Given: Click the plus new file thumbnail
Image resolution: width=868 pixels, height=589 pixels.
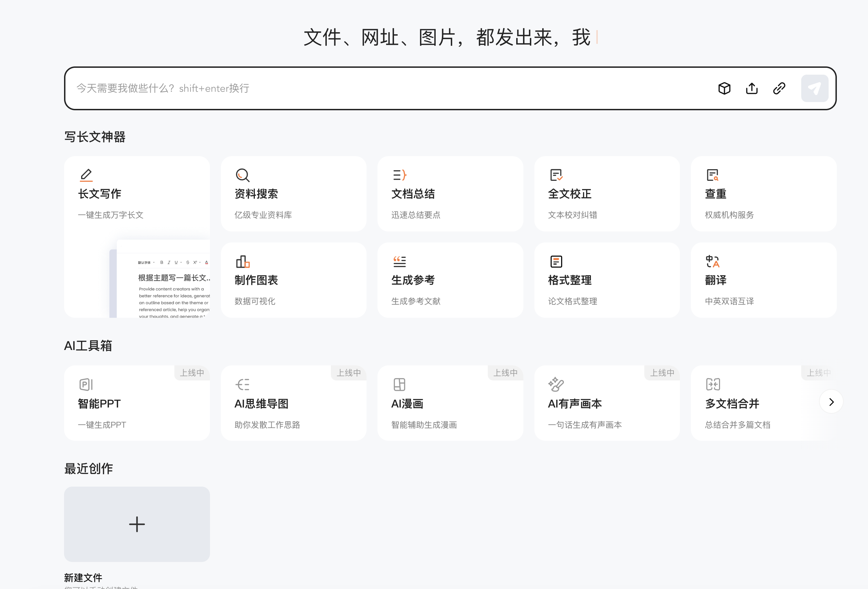Looking at the screenshot, I should click(x=137, y=524).
